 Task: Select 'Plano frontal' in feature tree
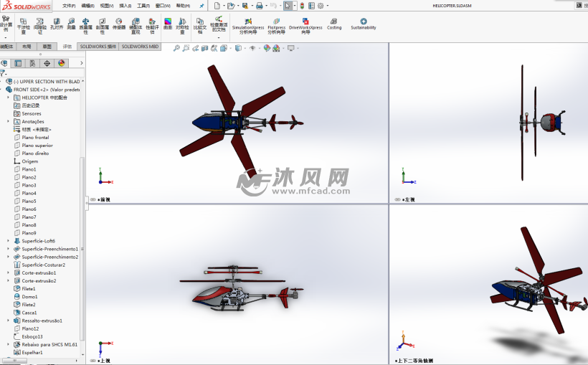(x=35, y=137)
